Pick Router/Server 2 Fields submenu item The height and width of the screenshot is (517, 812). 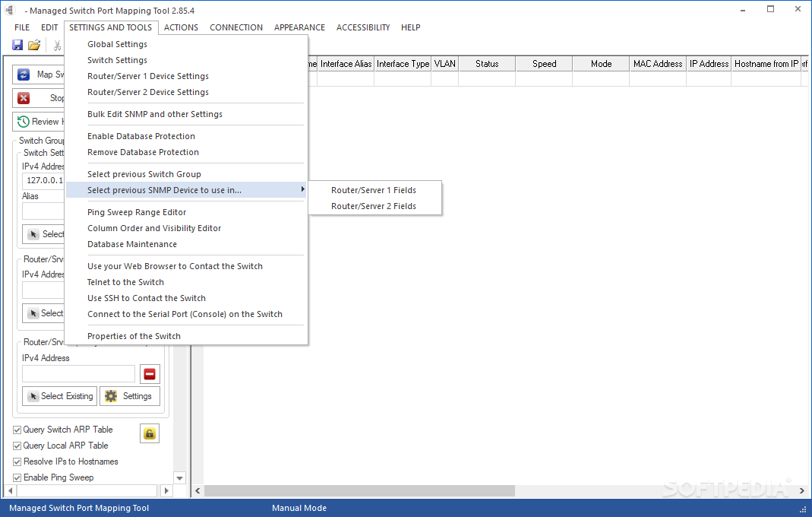[375, 206]
